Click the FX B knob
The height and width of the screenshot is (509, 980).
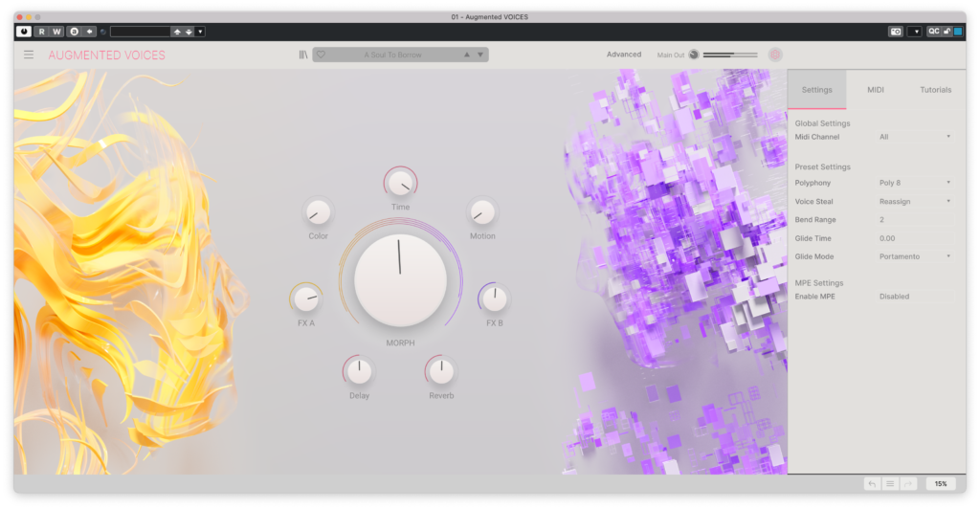(x=495, y=299)
